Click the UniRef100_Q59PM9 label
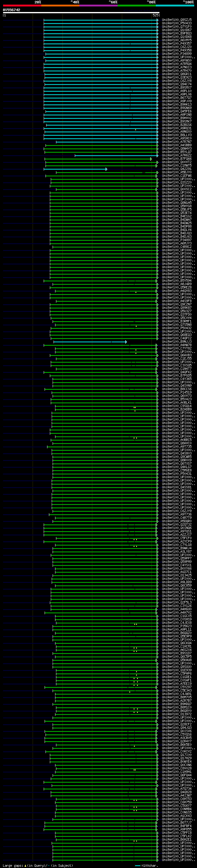197x868 pixels. pyautogui.click(x=177, y=562)
